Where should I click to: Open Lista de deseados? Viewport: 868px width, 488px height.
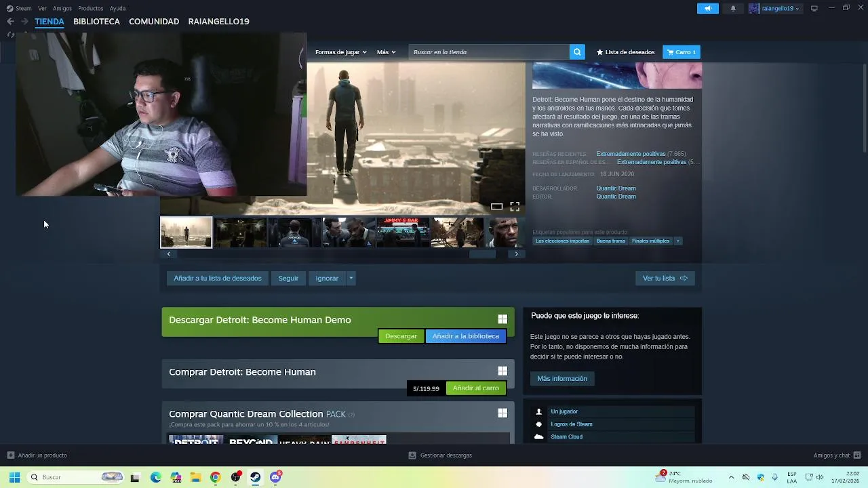point(625,52)
